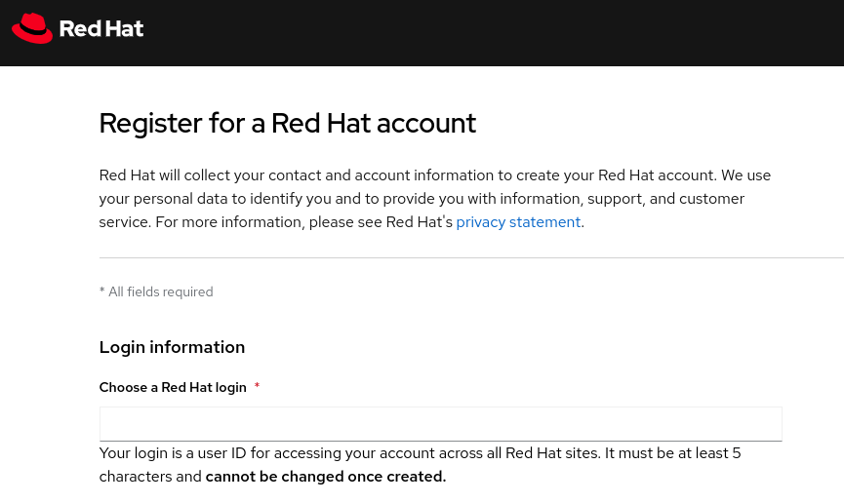Click the "Register for a Red Hat account" heading

click(287, 123)
